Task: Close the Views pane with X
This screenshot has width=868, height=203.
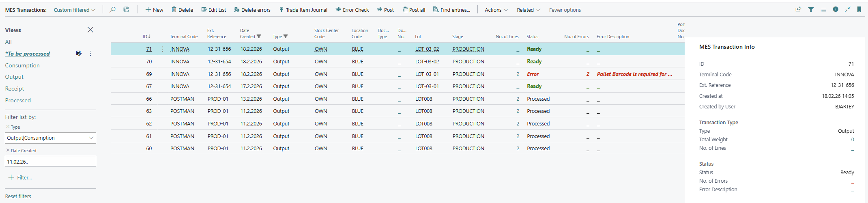Action: [90, 30]
